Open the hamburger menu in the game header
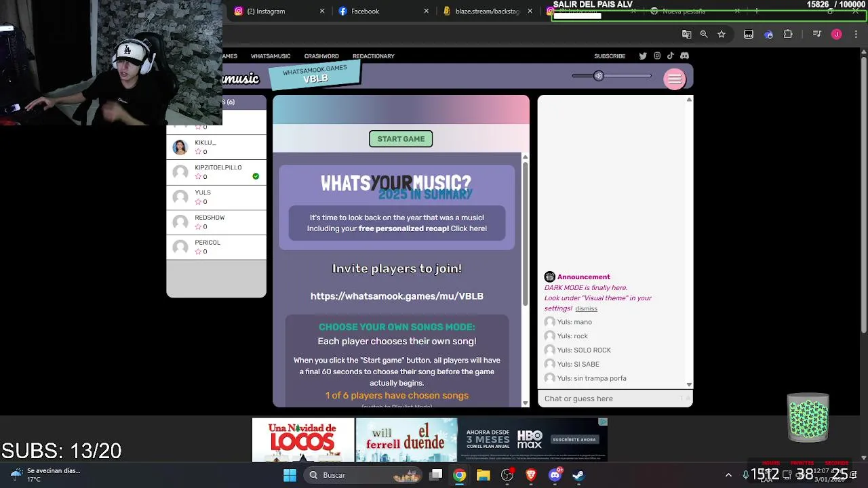The image size is (868, 488). (675, 79)
